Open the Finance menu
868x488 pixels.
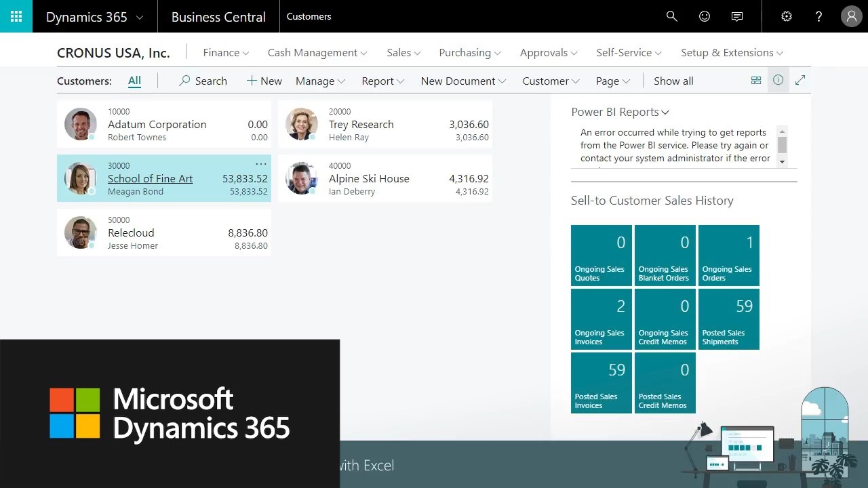pyautogui.click(x=226, y=52)
